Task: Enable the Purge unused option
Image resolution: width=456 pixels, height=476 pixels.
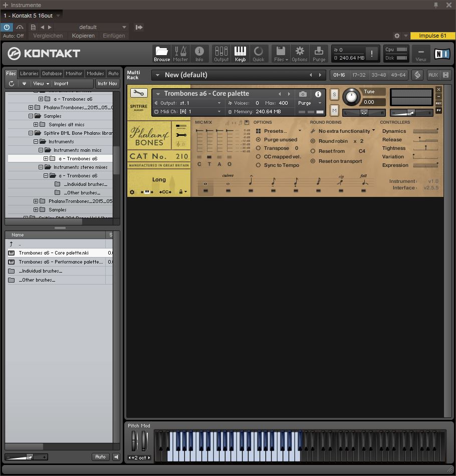Action: pos(259,140)
